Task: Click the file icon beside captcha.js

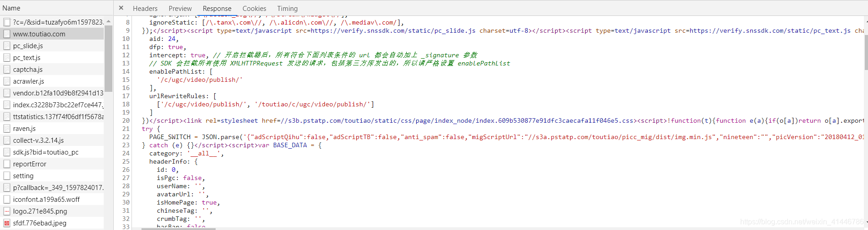Action: 7,69
